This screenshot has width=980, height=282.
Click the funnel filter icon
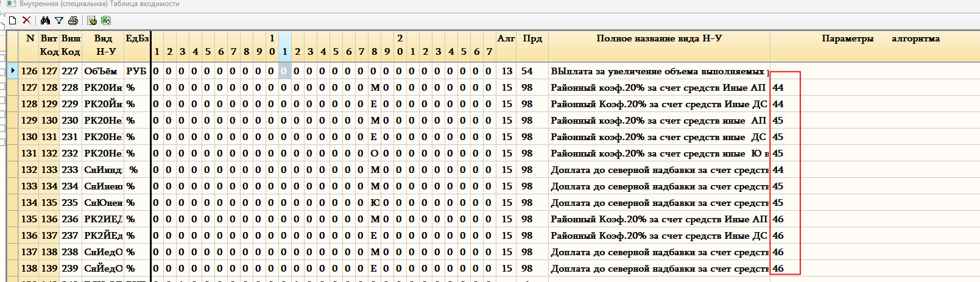tap(59, 21)
